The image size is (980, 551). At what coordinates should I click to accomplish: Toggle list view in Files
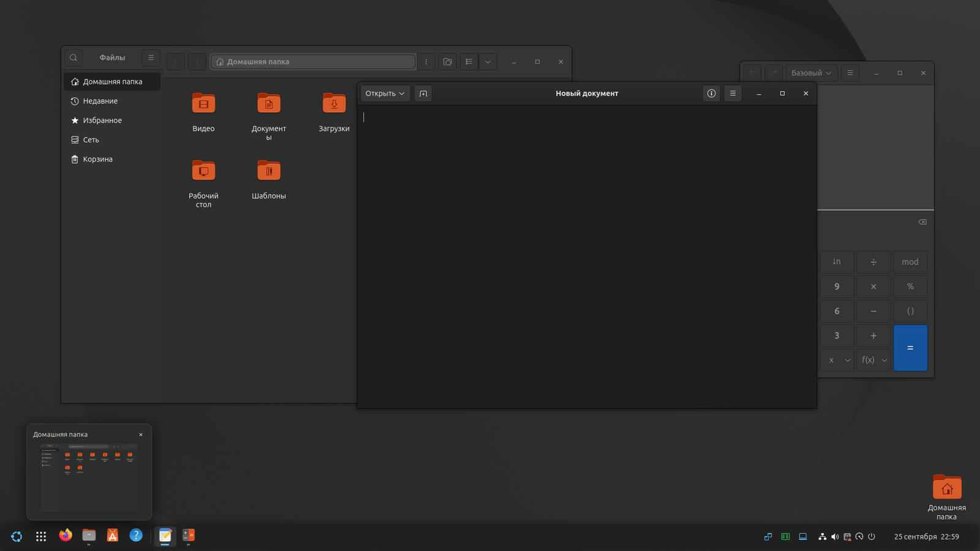tap(469, 62)
